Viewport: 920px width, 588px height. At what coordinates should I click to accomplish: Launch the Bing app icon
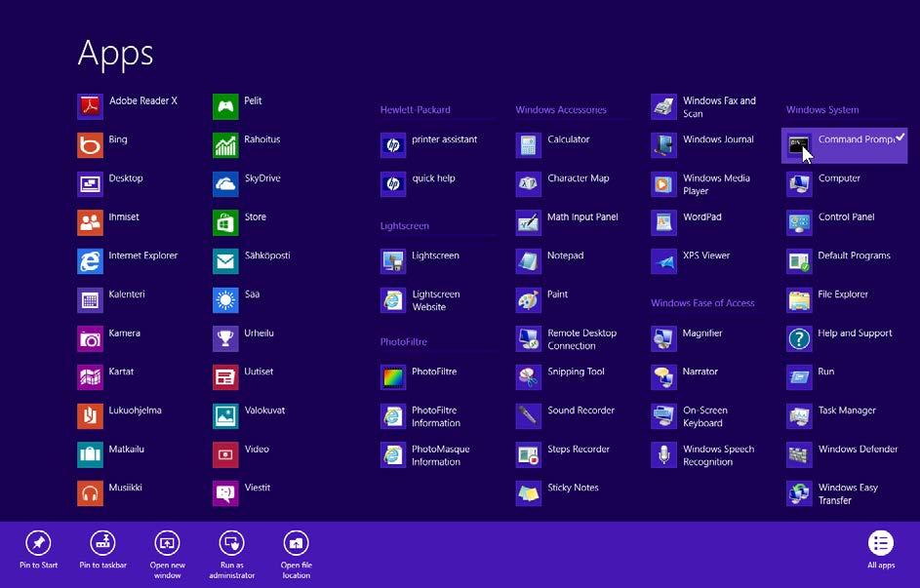tap(90, 145)
